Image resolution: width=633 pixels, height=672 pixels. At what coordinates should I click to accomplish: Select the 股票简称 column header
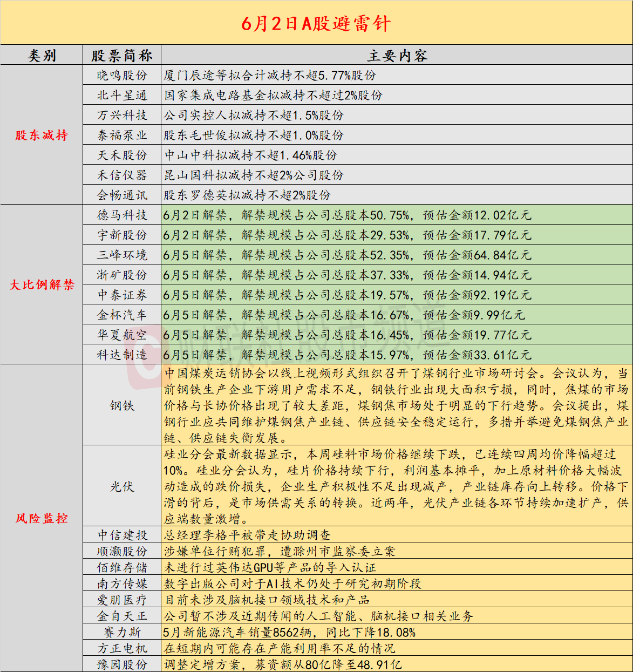point(122,55)
